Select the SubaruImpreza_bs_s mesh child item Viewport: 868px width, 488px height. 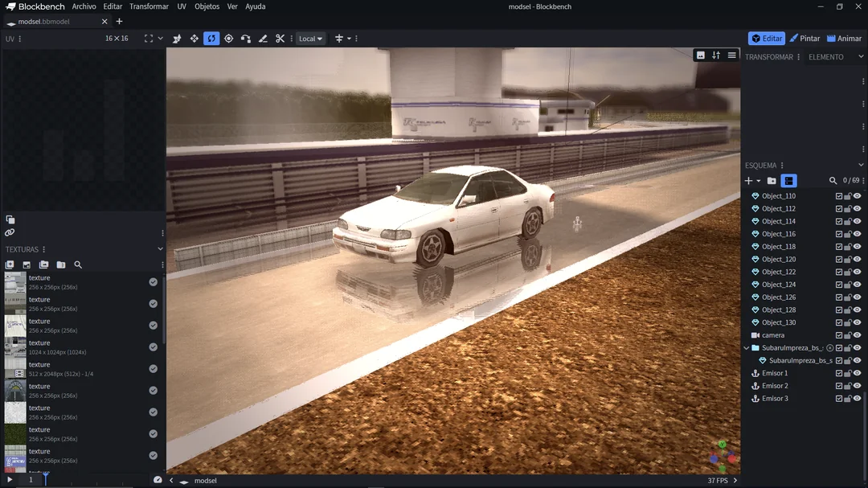[800, 361]
